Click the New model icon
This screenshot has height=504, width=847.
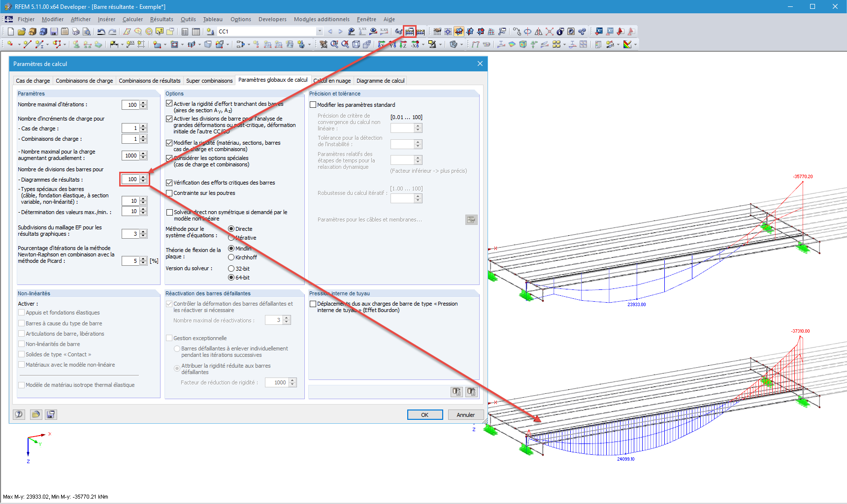click(x=11, y=31)
